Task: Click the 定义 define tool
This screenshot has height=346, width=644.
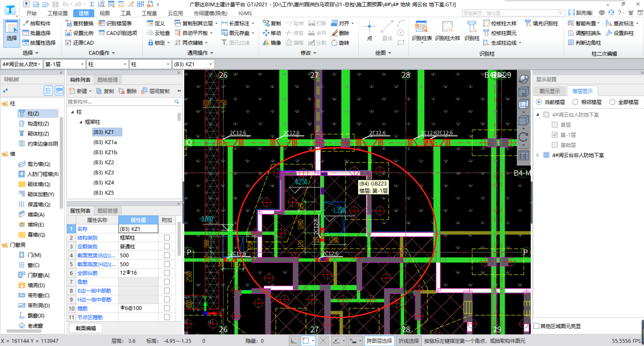Action: pos(156,23)
